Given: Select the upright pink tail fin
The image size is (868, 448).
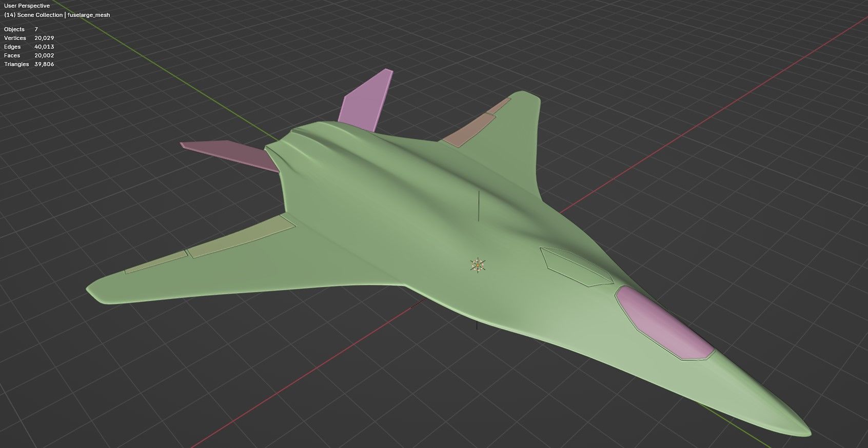Looking at the screenshot, I should coord(367,100).
